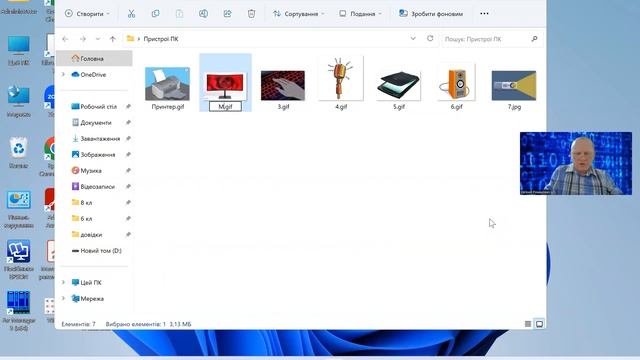Go forward with the right arrow
Image resolution: width=640 pixels, height=360 pixels.
click(83, 39)
